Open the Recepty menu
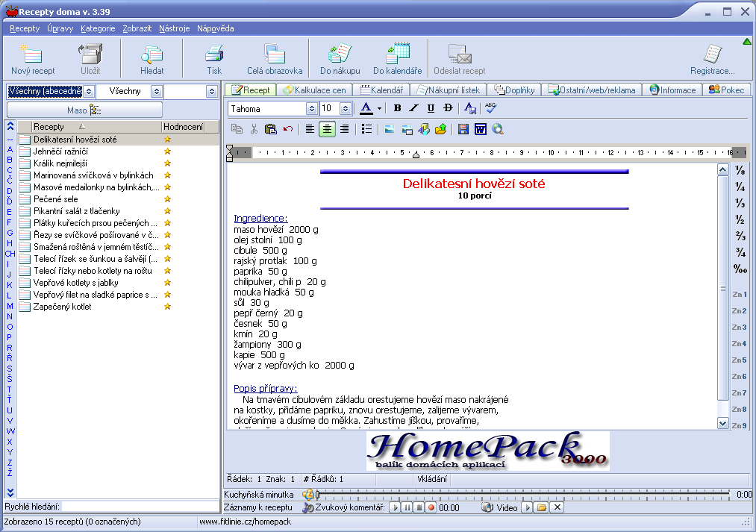The width and height of the screenshot is (756, 532). click(x=25, y=28)
